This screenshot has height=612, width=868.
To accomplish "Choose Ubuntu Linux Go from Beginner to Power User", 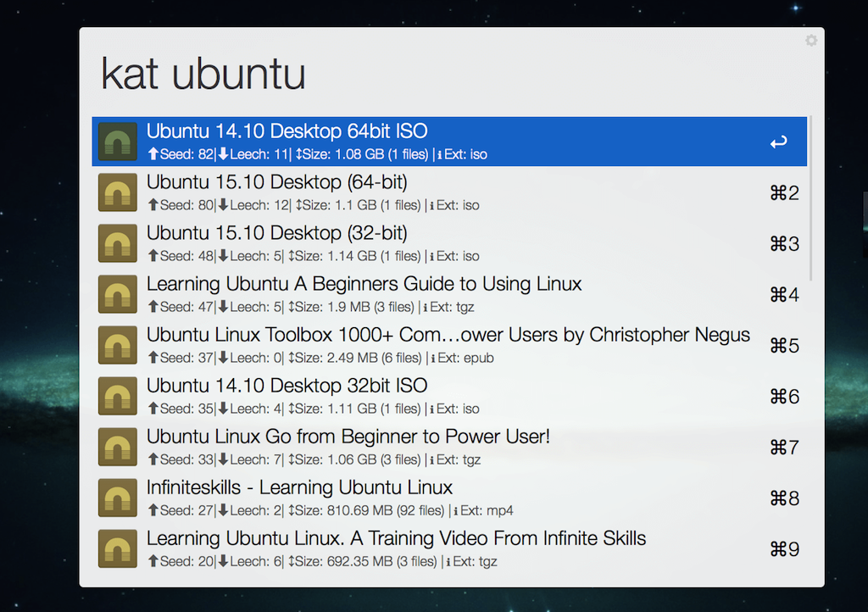I will (x=348, y=437).
